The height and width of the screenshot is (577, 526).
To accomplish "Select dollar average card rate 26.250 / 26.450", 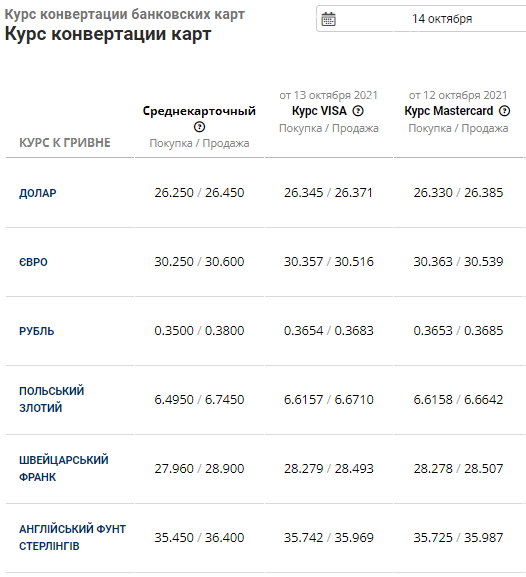I will click(x=199, y=192).
